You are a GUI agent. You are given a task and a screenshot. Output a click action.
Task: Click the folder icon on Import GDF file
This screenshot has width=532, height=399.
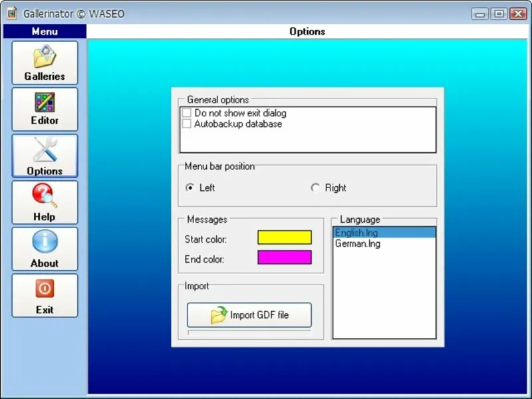tap(219, 315)
